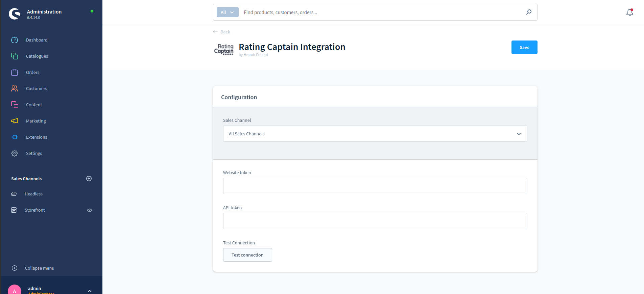The width and height of the screenshot is (644, 294).
Task: Click the Configuration card title
Action: [x=239, y=97]
